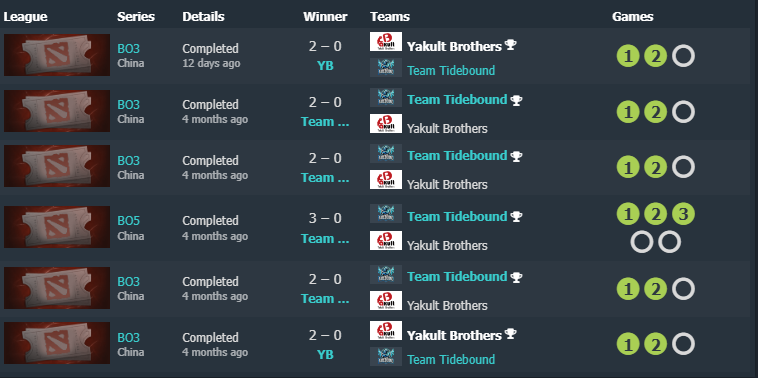Click the Games column header
The image size is (758, 378).
coord(632,16)
